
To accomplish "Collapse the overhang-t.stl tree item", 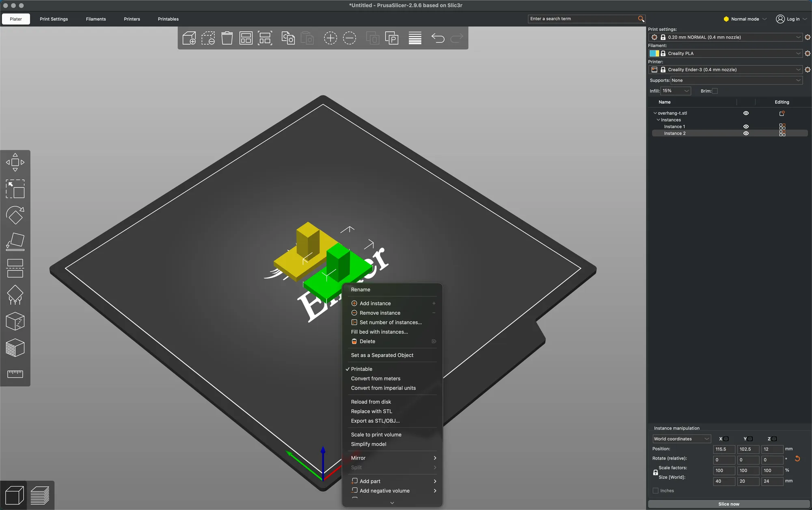I will click(655, 113).
